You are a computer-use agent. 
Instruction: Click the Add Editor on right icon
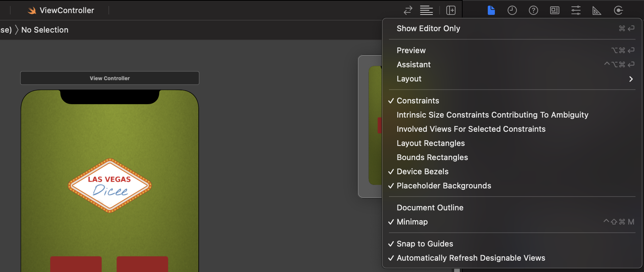[451, 10]
